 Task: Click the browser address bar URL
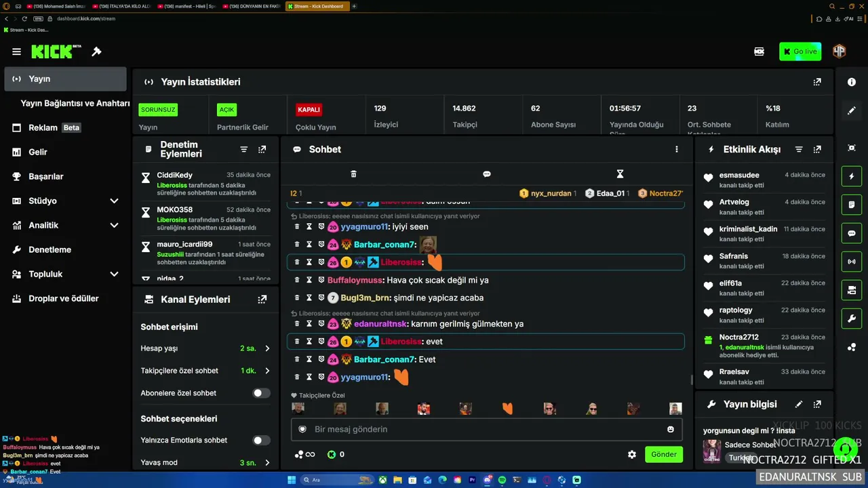pos(86,19)
